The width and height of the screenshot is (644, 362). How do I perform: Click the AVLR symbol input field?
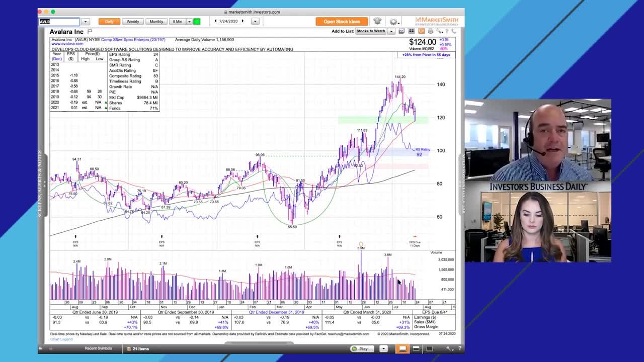59,22
